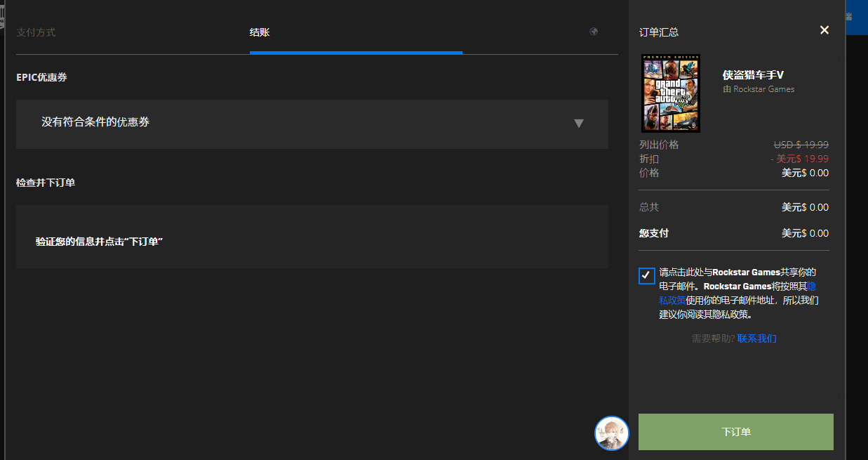Image resolution: width=868 pixels, height=460 pixels.
Task: Click the partially hidden icon at top-left edge
Action: tap(2, 15)
